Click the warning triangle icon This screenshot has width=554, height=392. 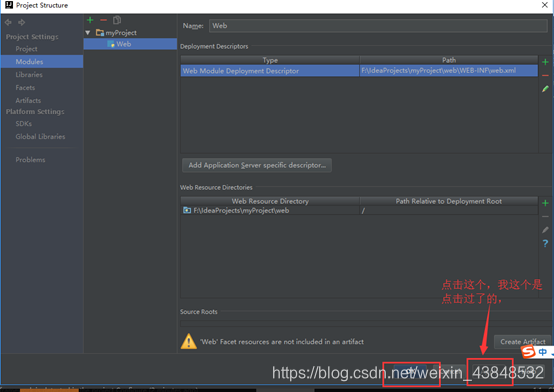189,341
